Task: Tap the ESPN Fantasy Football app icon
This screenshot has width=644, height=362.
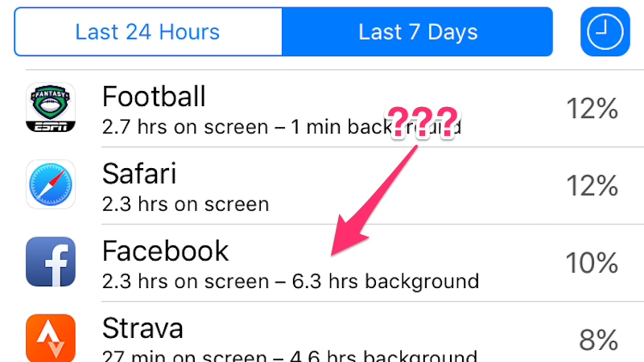Action: click(51, 107)
